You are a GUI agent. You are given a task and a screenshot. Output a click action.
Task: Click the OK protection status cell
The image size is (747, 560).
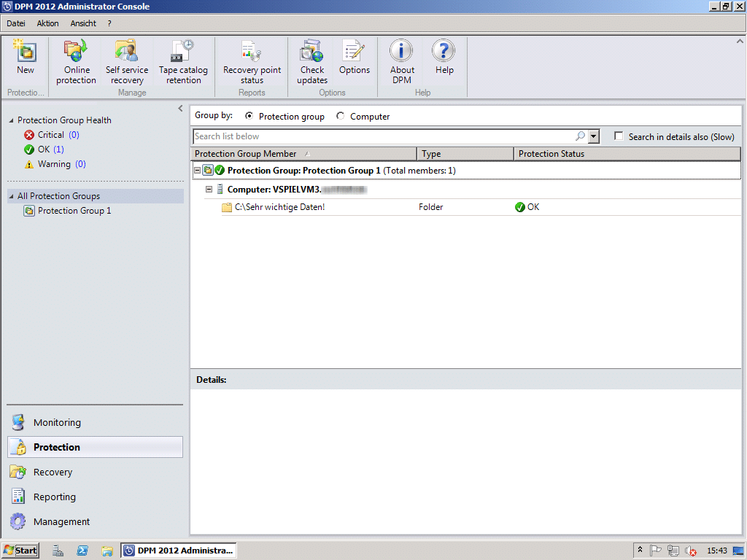(x=527, y=207)
